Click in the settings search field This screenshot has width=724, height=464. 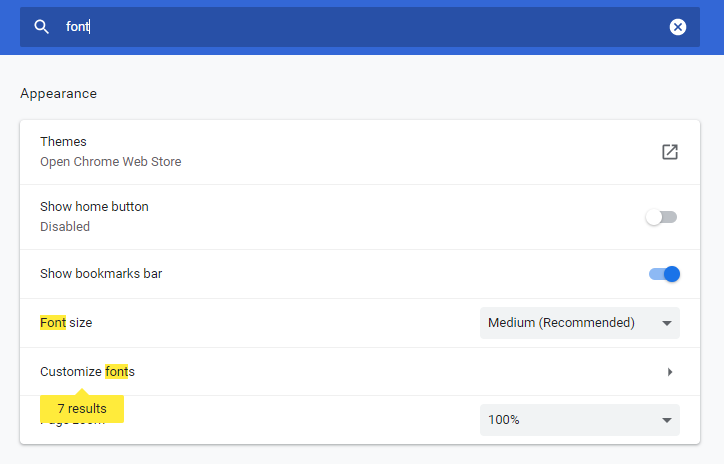click(x=360, y=27)
